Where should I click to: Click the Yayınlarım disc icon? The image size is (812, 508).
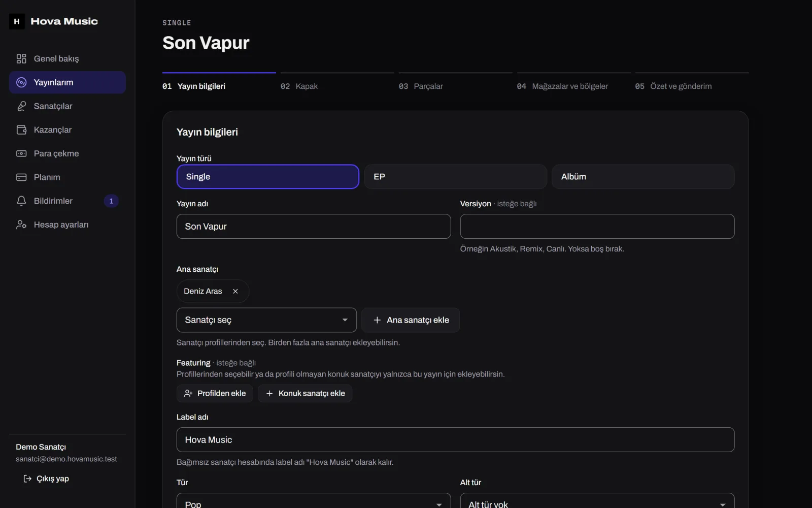pyautogui.click(x=21, y=82)
